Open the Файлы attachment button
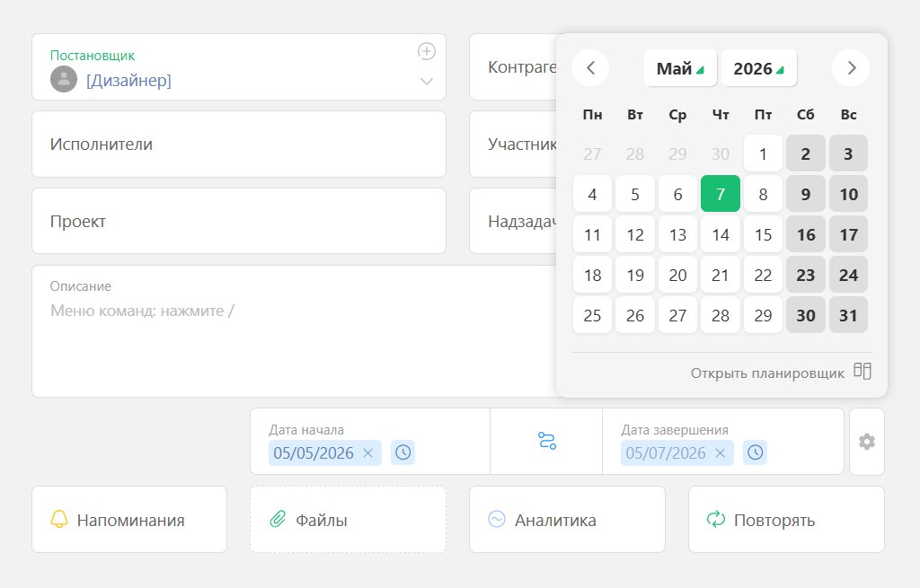Image resolution: width=920 pixels, height=588 pixels. [348, 519]
